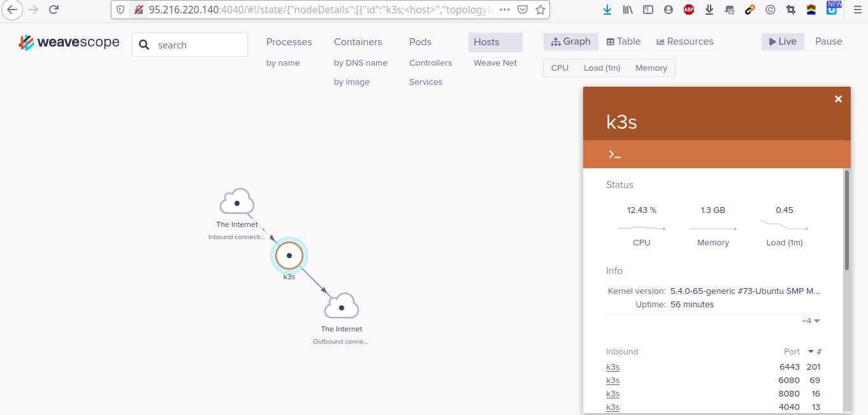Viewport: 868px width, 415px height.
Task: Open Weave Net view under Hosts
Action: click(495, 63)
